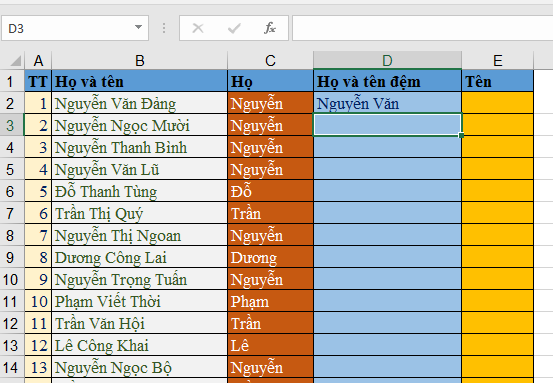This screenshot has width=553, height=383.
Task: Select cell 'Trần Văn Hội'
Action: (140, 323)
